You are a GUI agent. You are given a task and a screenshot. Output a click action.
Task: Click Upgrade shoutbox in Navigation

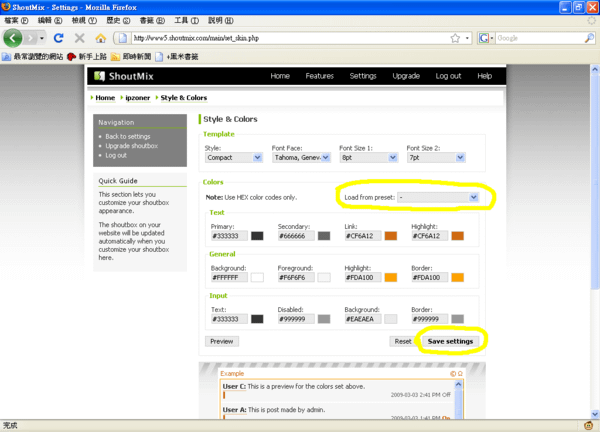click(132, 146)
